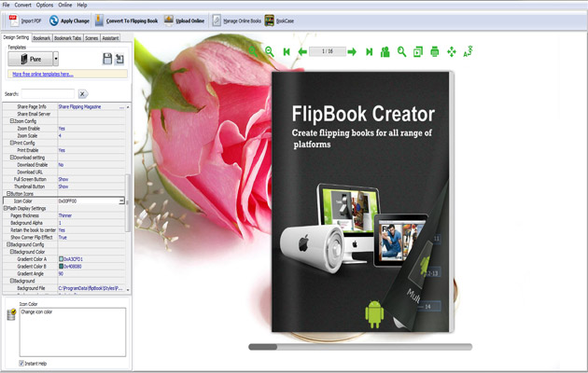Click the Apply Change refresh icon
The image size is (588, 373).
coord(53,21)
